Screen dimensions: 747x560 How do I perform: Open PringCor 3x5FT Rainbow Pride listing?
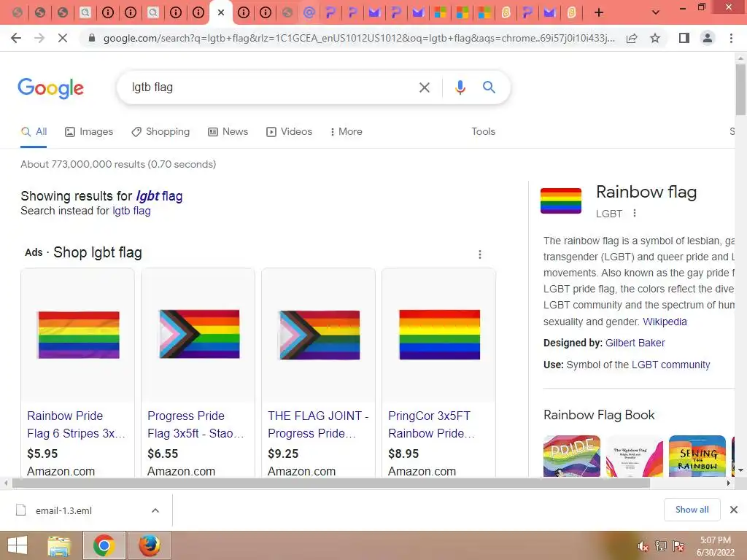[431, 425]
